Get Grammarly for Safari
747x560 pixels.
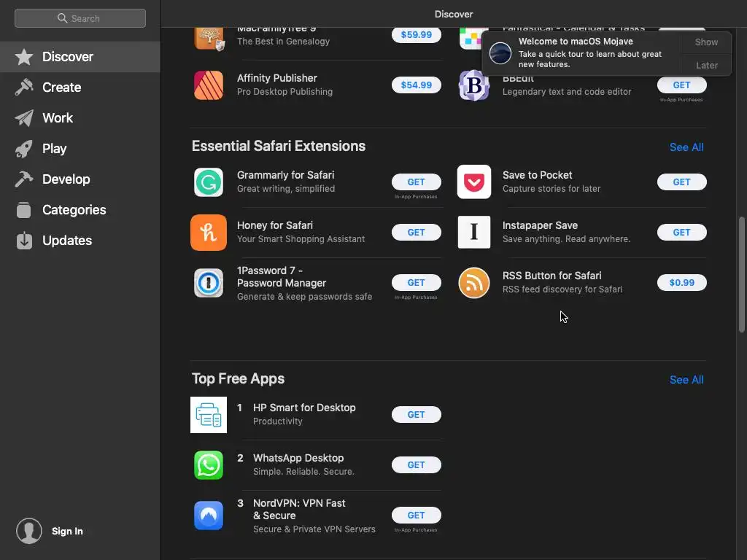click(x=417, y=182)
